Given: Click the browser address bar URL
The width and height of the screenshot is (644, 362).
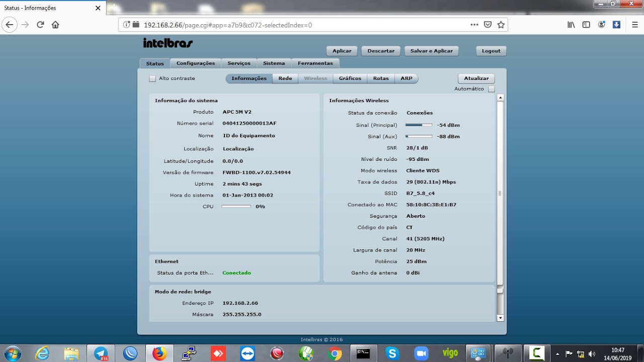Looking at the screenshot, I should (x=228, y=25).
